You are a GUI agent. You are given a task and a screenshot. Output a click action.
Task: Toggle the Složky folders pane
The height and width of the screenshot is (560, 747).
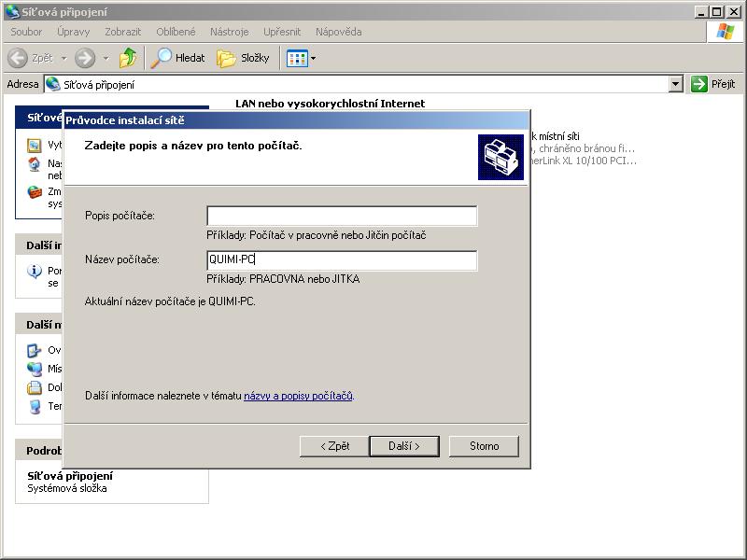[x=243, y=58]
